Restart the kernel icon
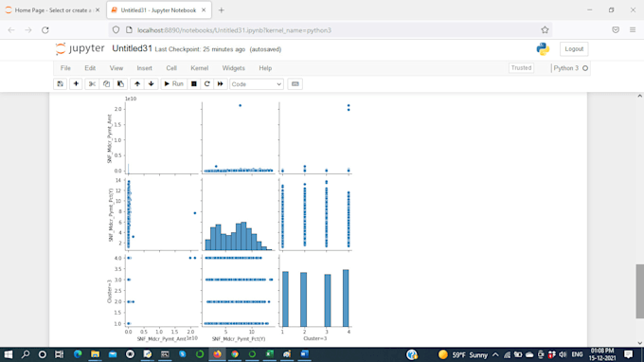 (207, 83)
